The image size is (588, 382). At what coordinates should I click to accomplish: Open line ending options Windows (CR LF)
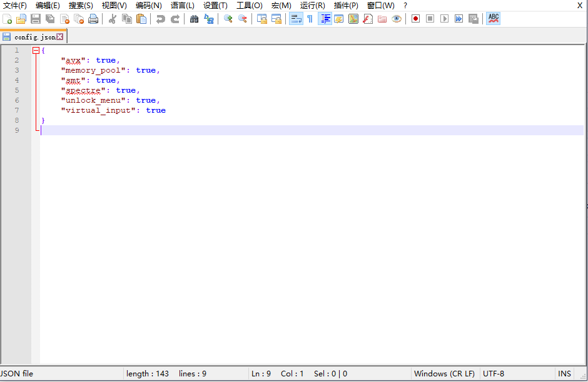click(444, 374)
